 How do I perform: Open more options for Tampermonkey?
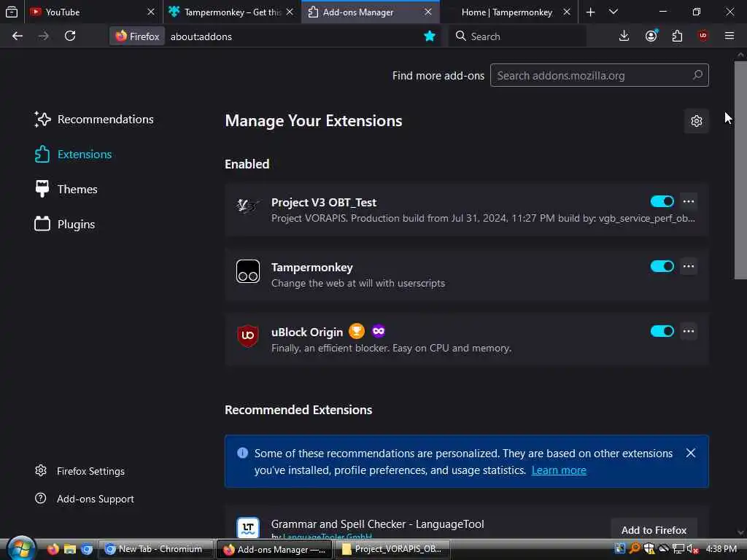689,266
